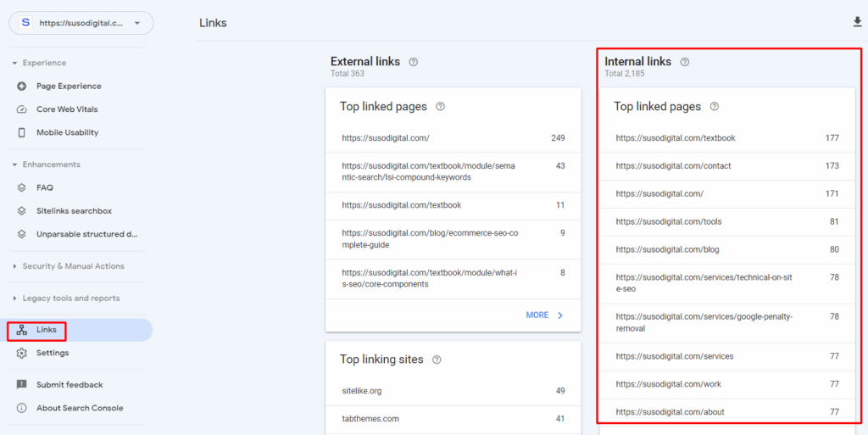The image size is (868, 435).
Task: Click the About Search Console info icon
Action: point(21,408)
